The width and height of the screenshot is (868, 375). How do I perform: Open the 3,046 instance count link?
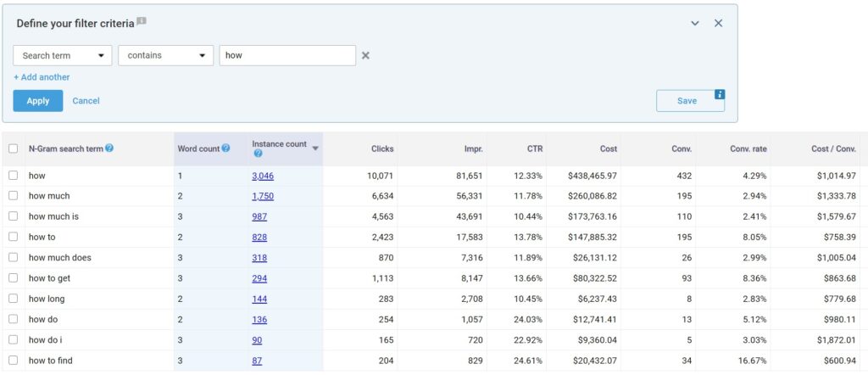click(x=262, y=176)
